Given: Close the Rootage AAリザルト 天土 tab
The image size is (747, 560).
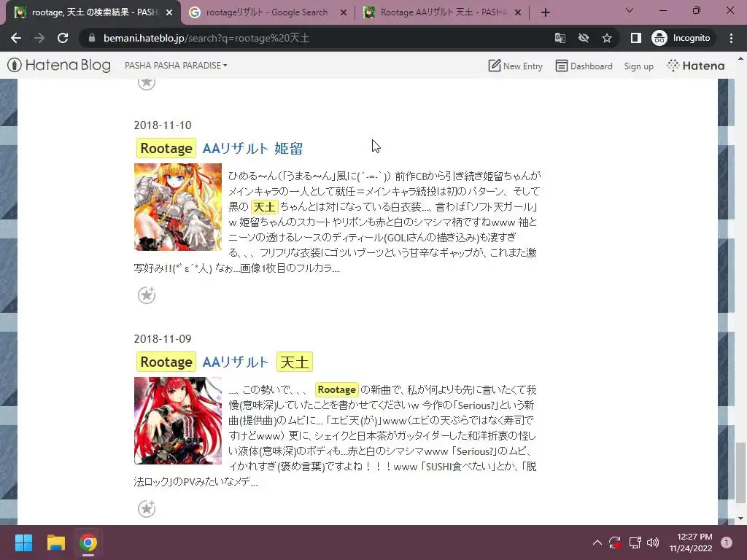Looking at the screenshot, I should pos(519,12).
